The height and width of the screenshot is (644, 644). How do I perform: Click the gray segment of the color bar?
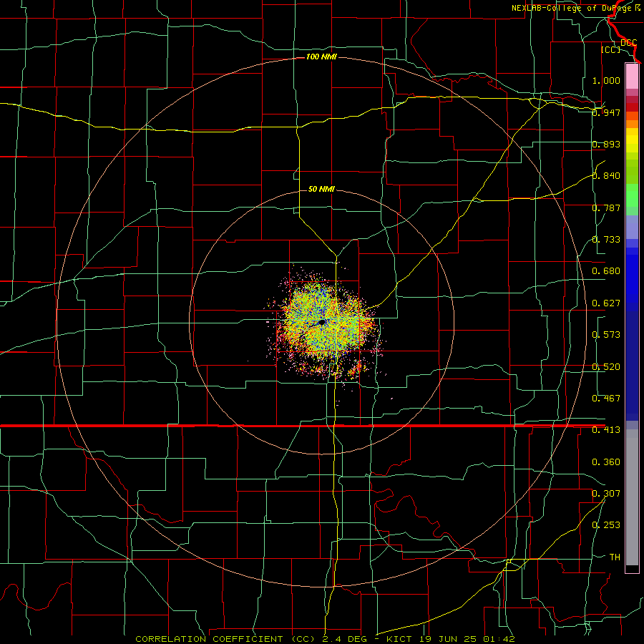click(632, 497)
